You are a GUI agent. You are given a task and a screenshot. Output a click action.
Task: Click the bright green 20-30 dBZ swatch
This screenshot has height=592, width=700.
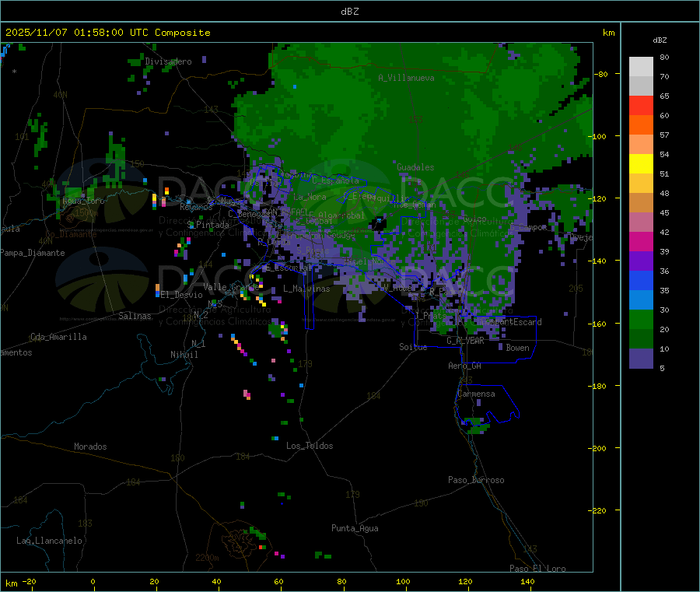click(x=641, y=320)
